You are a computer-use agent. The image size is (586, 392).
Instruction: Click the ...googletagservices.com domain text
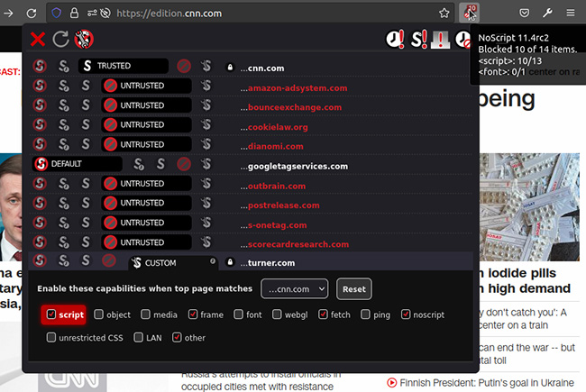[294, 166]
